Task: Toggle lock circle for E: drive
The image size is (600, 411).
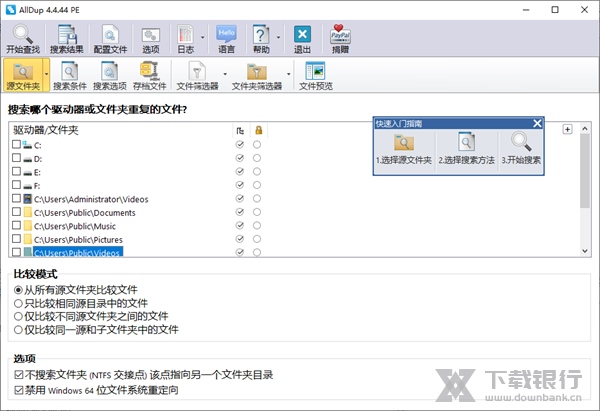Action: click(x=257, y=171)
